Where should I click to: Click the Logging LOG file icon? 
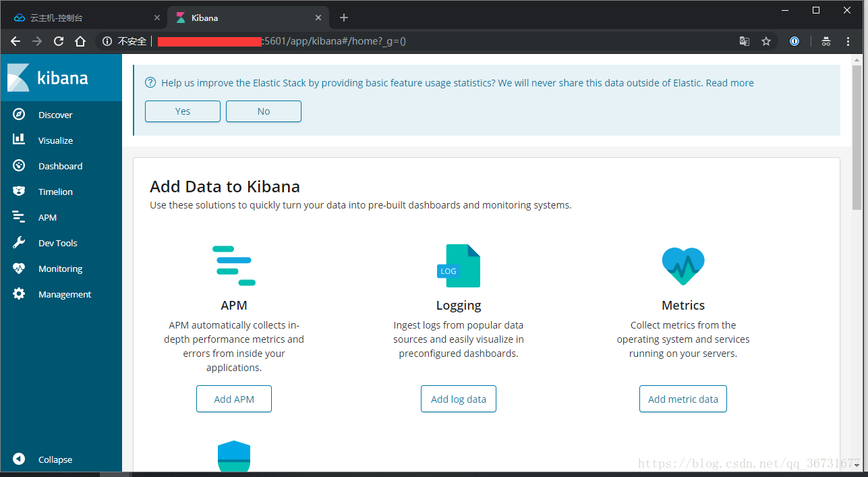(x=459, y=266)
